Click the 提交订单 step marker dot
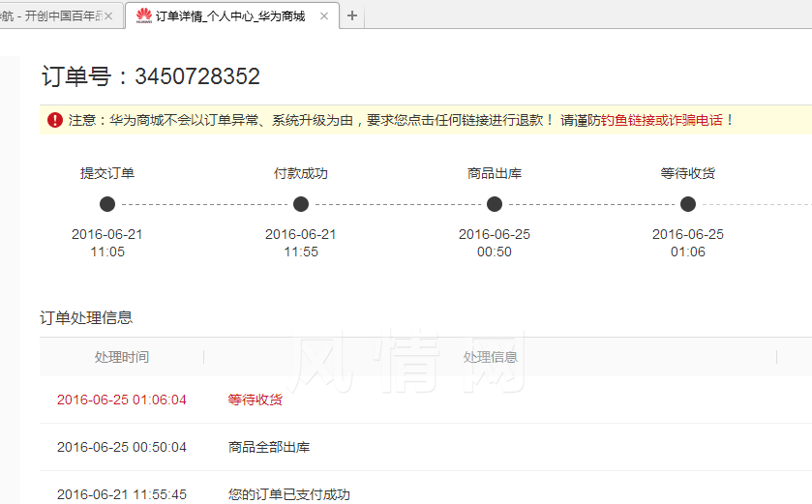812x504 pixels. coord(107,204)
